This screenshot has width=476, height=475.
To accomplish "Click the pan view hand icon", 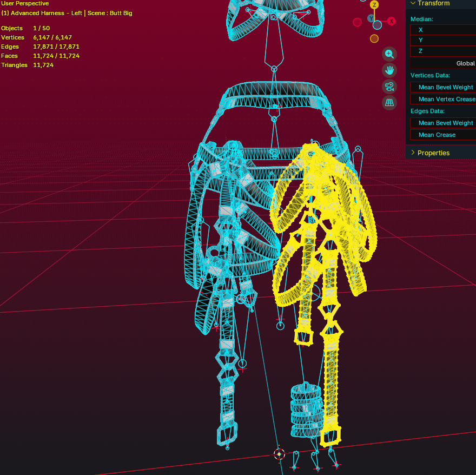I will 389,70.
